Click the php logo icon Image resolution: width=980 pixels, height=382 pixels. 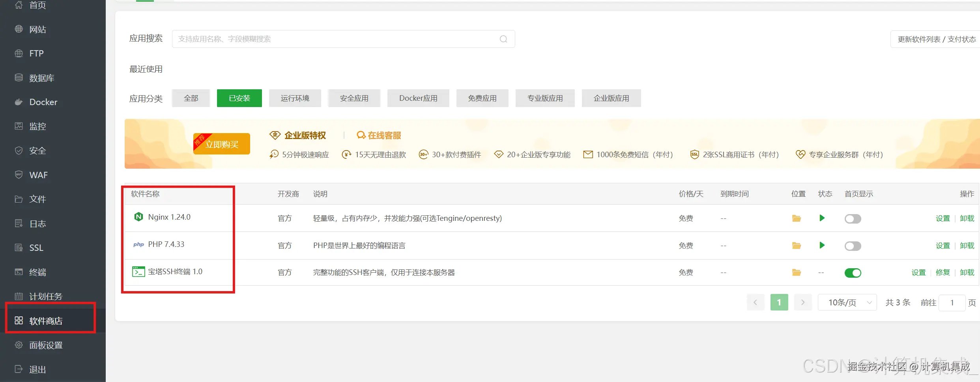(x=138, y=245)
